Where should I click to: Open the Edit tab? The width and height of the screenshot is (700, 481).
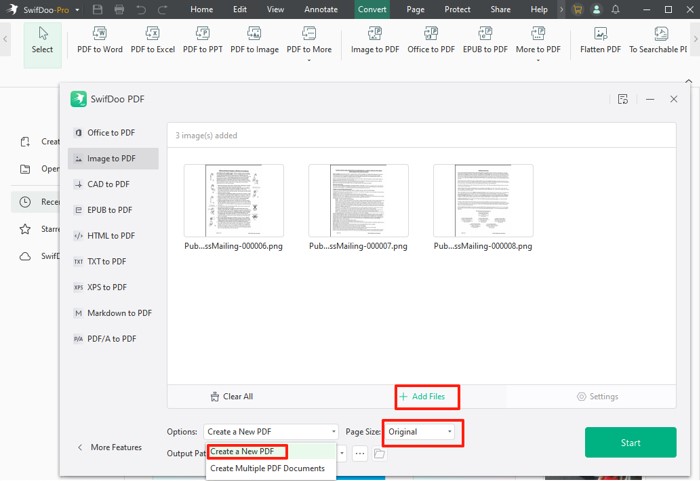coord(240,9)
